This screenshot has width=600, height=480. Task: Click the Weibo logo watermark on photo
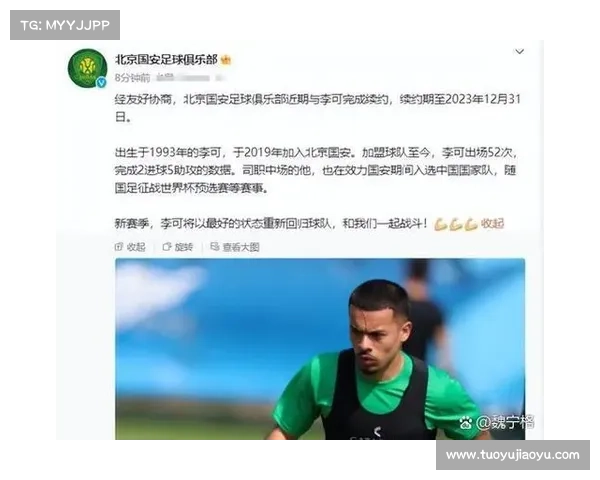pyautogui.click(x=466, y=423)
